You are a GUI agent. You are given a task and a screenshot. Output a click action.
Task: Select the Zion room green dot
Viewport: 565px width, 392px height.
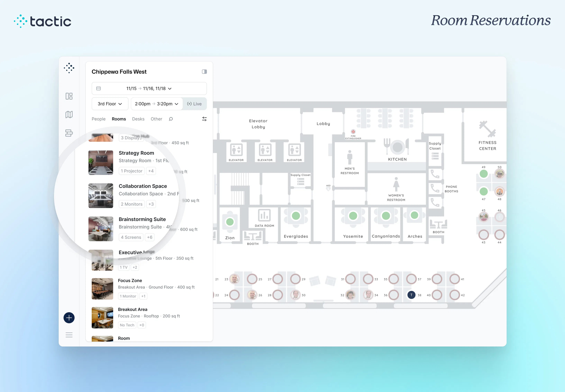pos(230,222)
